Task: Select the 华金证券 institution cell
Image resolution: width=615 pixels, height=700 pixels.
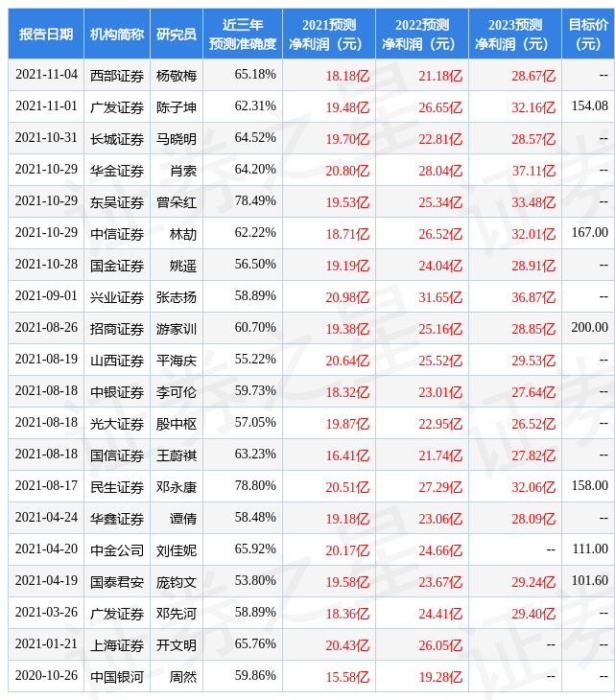Action: click(117, 171)
